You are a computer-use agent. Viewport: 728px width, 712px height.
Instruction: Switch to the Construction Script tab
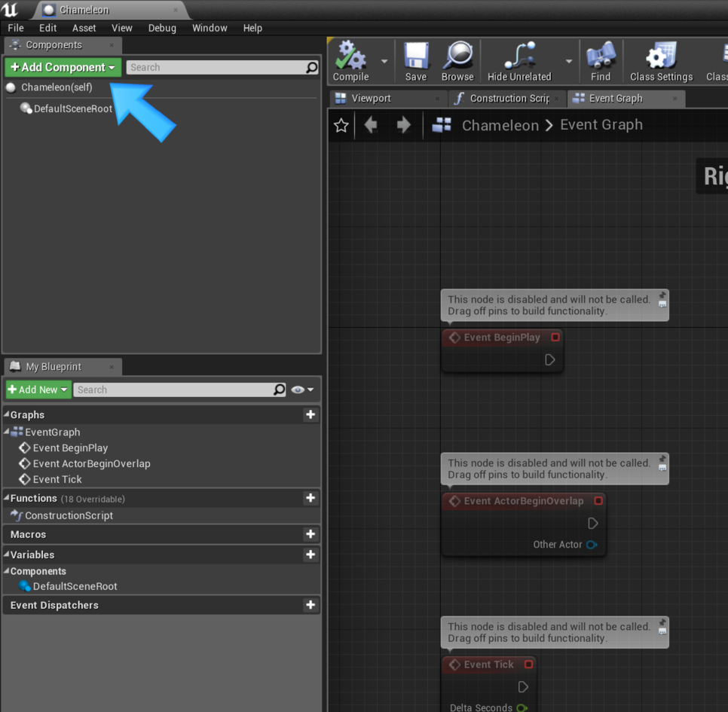click(507, 99)
